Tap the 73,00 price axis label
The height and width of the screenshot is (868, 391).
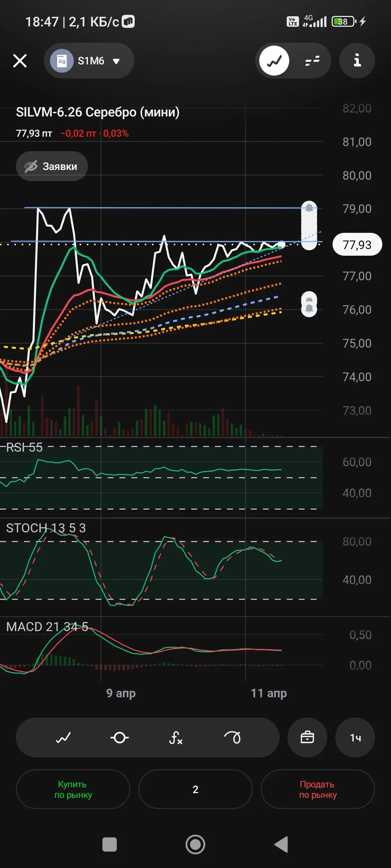click(357, 410)
